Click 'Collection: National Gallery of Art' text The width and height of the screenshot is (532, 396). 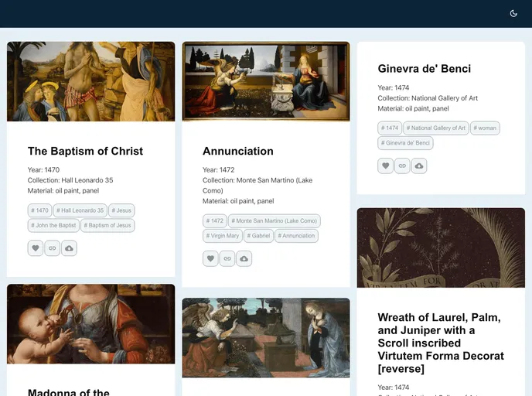428,98
